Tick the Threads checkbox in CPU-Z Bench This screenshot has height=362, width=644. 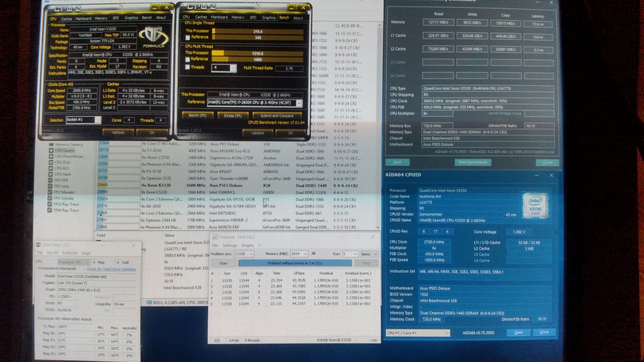[x=188, y=67]
